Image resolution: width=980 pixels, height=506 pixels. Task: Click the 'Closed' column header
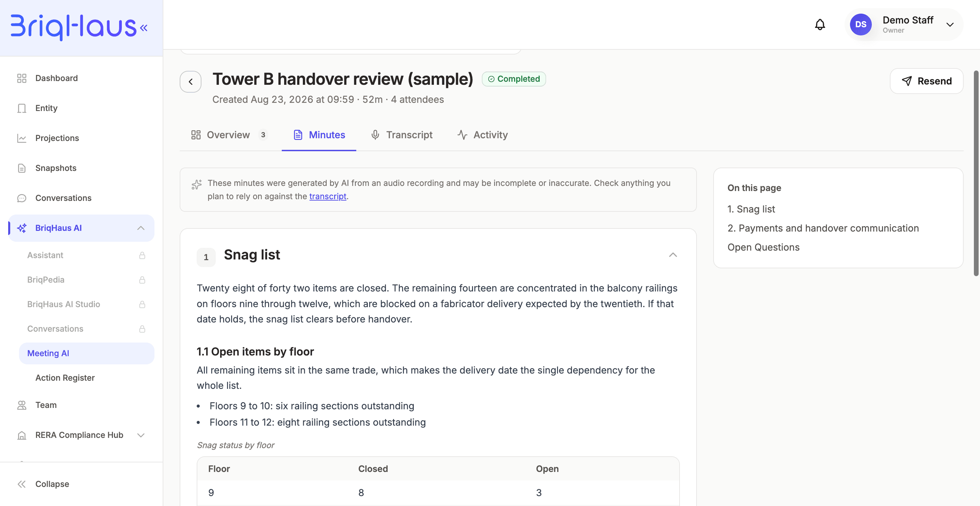[x=373, y=469]
